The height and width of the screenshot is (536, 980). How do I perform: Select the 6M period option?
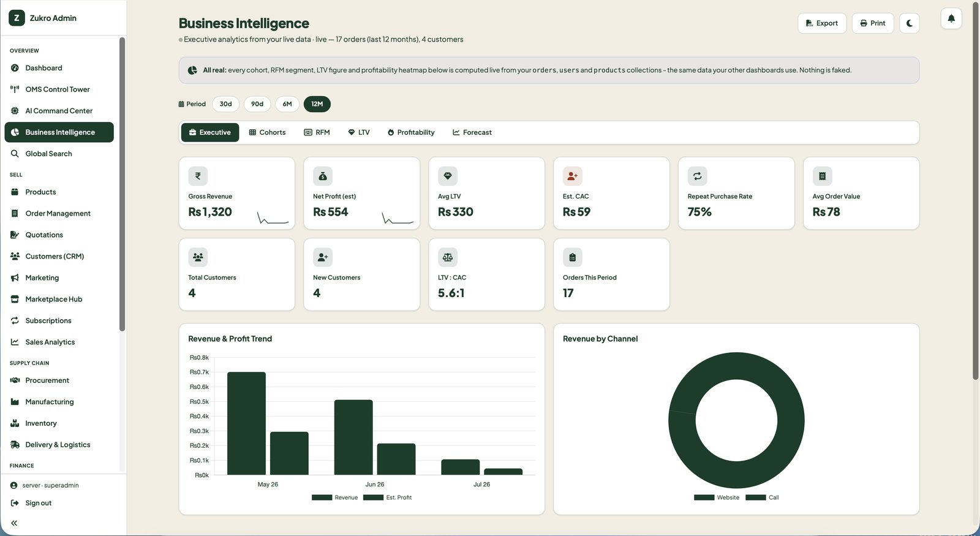tap(287, 104)
